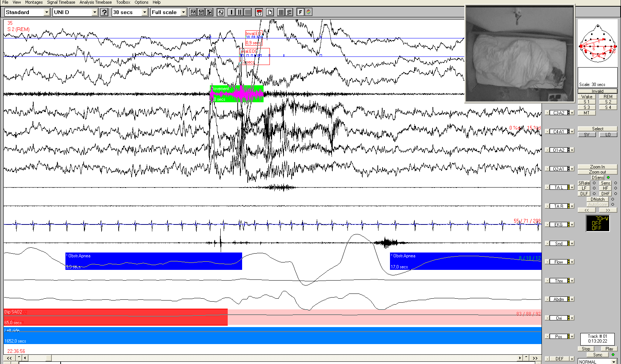The width and height of the screenshot is (621, 364).
Task: Click the signal filter waveform icon
Action: [x=221, y=12]
